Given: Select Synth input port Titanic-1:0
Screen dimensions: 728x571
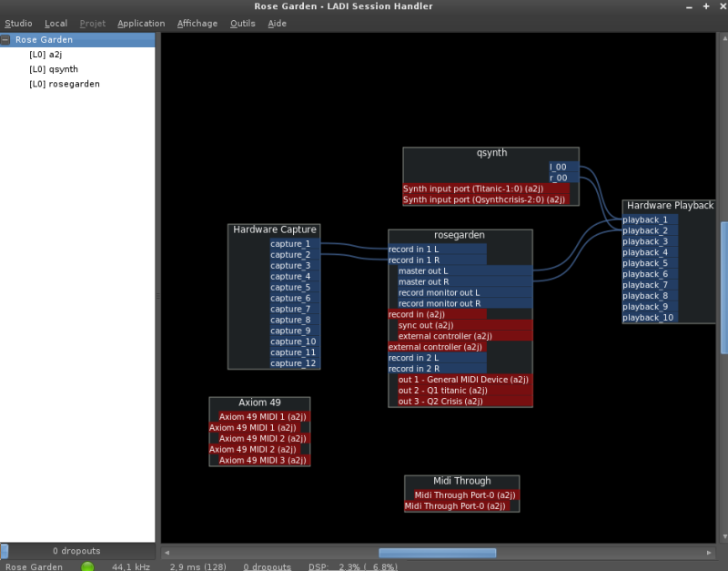Looking at the screenshot, I should coord(486,189).
